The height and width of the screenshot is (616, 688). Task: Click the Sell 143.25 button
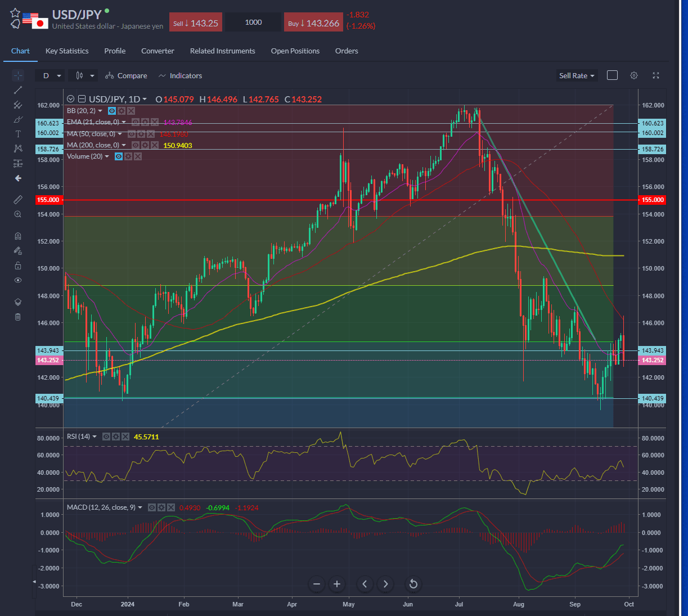click(196, 23)
